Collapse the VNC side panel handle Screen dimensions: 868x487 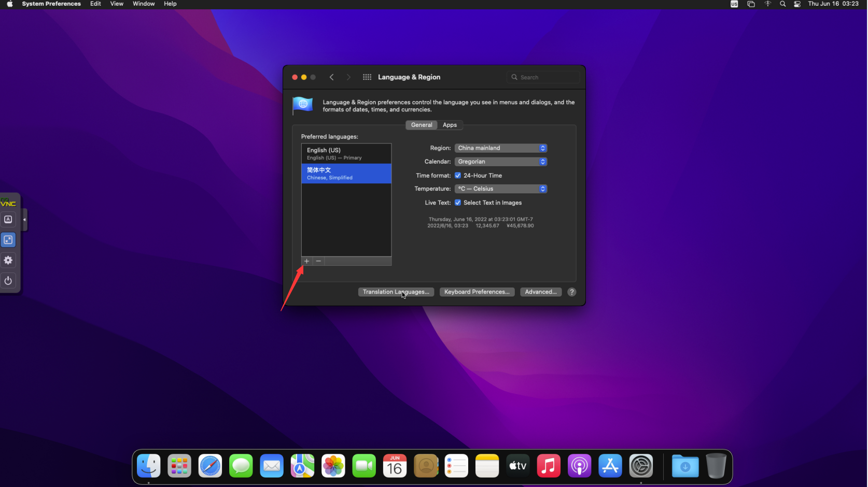[24, 220]
